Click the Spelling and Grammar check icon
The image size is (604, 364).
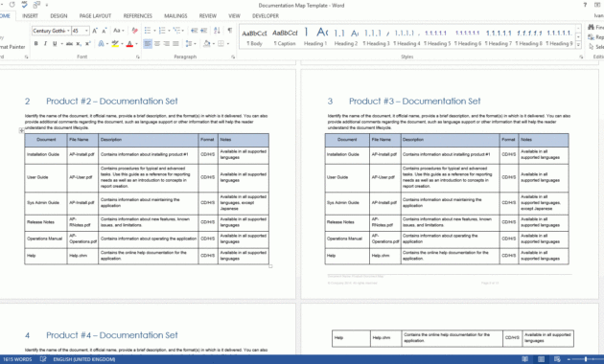24,5
